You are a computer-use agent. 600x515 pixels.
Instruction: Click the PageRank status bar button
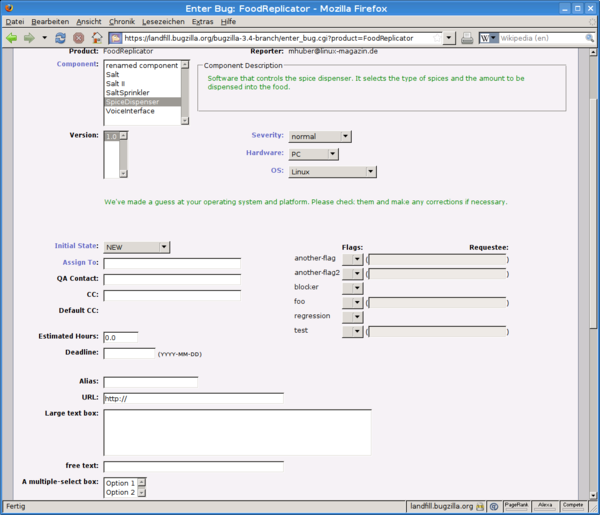tap(516, 506)
